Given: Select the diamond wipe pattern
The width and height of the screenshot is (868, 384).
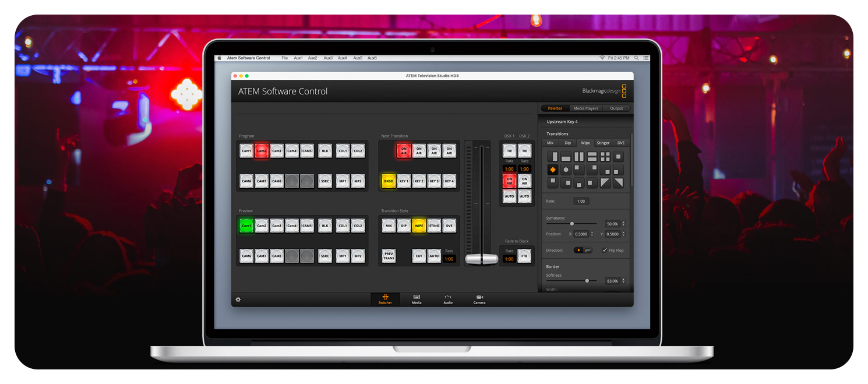Looking at the screenshot, I should click(553, 169).
